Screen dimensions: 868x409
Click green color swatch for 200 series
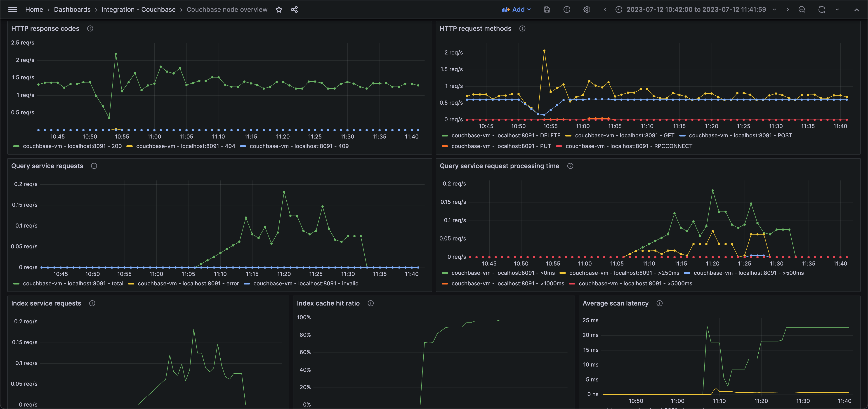16,146
